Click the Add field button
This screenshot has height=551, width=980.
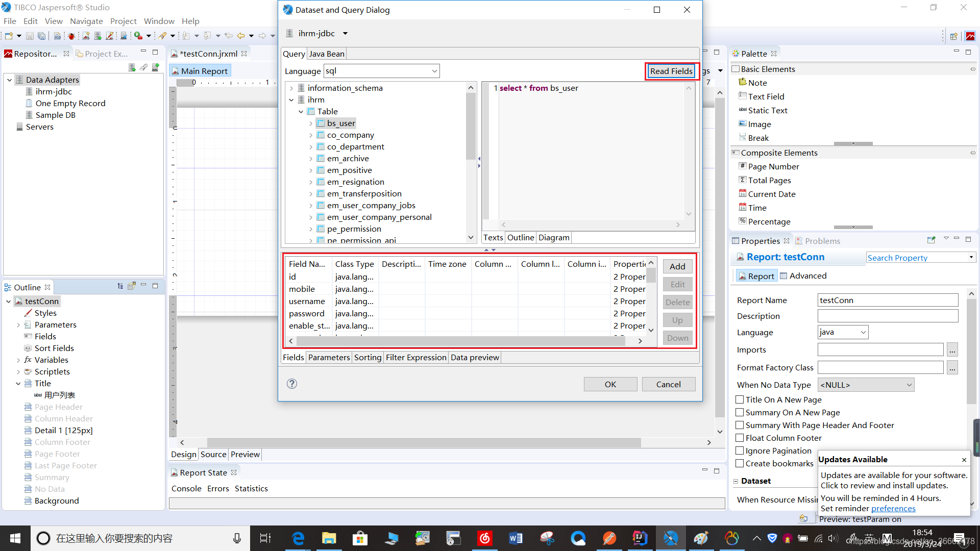click(x=677, y=266)
